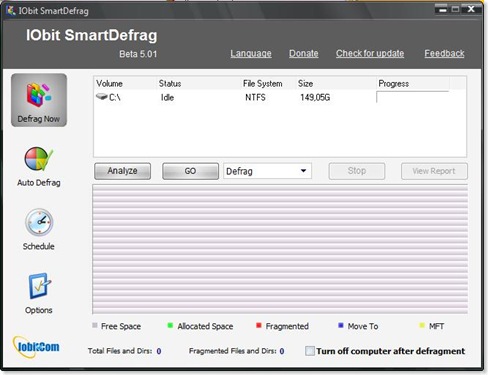Click the GO button
The height and width of the screenshot is (375, 488).
pos(190,171)
